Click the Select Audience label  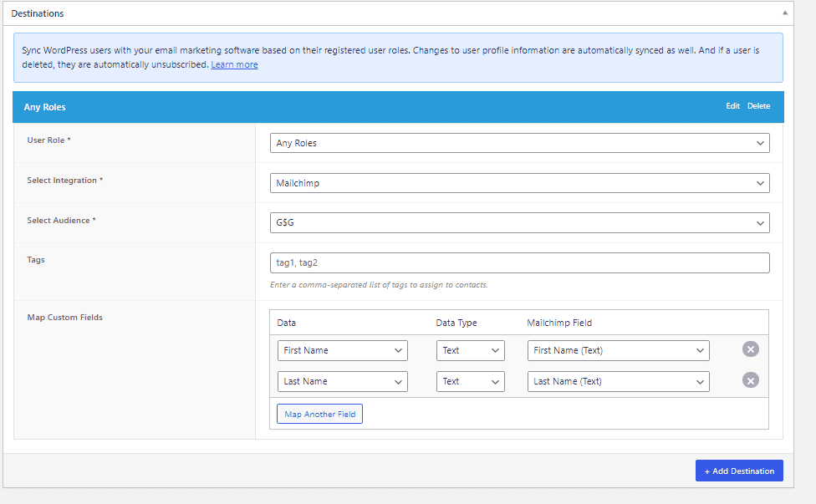point(61,221)
